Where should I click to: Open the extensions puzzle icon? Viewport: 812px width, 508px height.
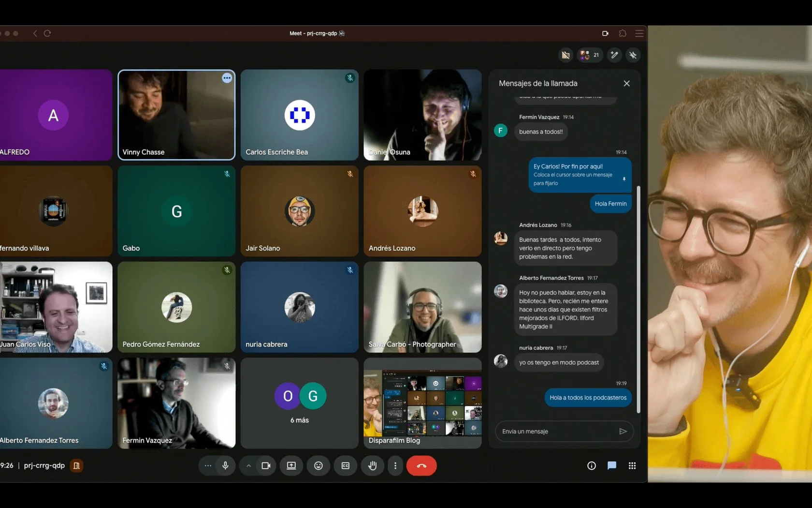(623, 33)
